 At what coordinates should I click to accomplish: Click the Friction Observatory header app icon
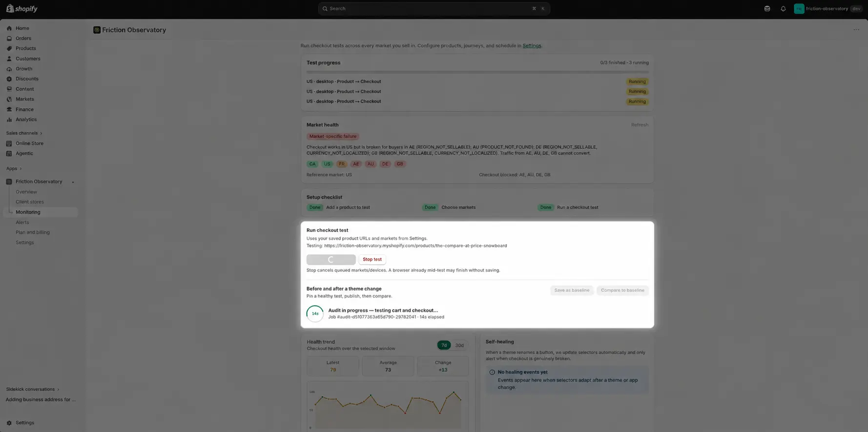point(97,30)
